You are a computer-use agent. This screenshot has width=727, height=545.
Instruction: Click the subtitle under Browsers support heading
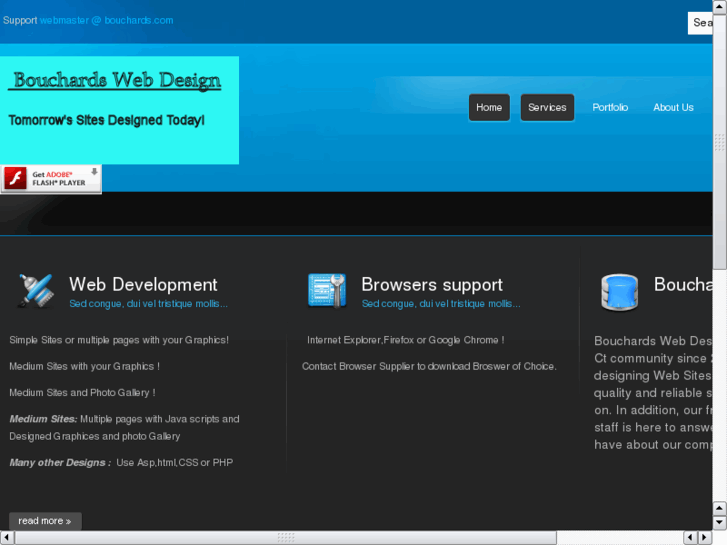tap(441, 304)
